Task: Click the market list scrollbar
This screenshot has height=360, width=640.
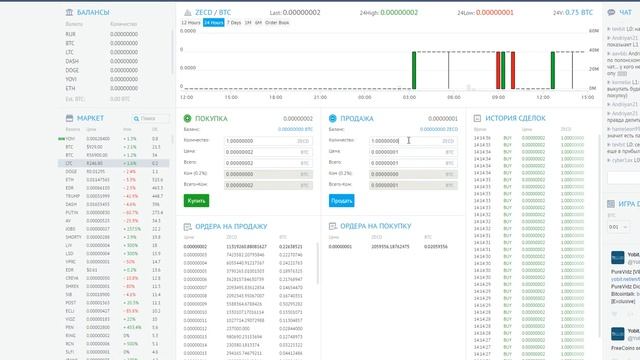Action: point(172,141)
